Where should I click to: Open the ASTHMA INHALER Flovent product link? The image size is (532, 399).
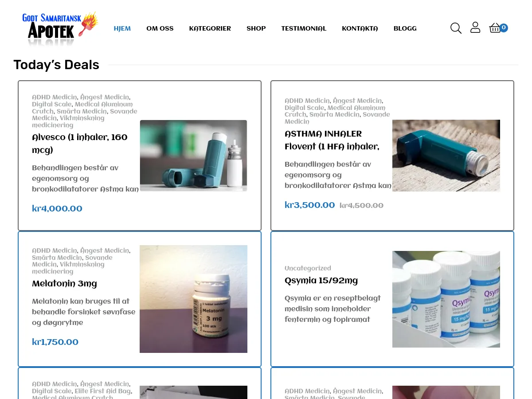click(332, 140)
